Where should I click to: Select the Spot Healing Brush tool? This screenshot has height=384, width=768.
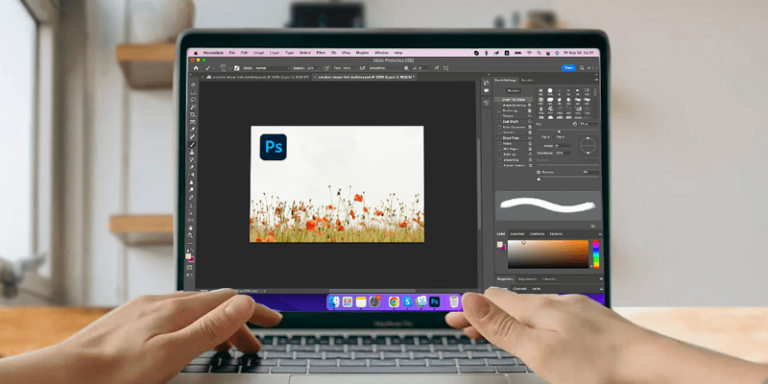193,137
